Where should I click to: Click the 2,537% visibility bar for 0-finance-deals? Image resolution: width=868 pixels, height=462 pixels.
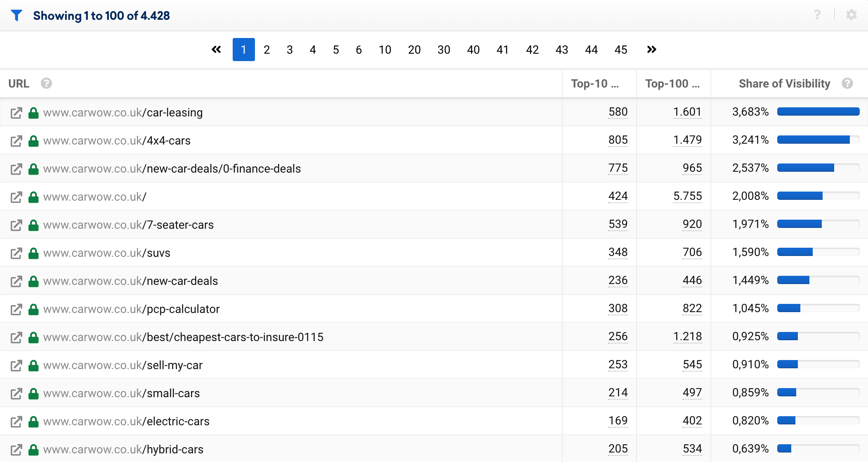point(818,168)
